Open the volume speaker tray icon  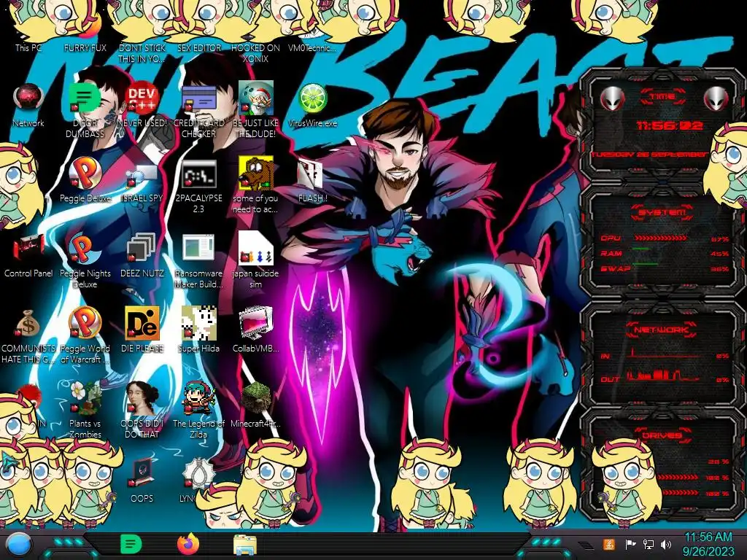click(x=665, y=544)
